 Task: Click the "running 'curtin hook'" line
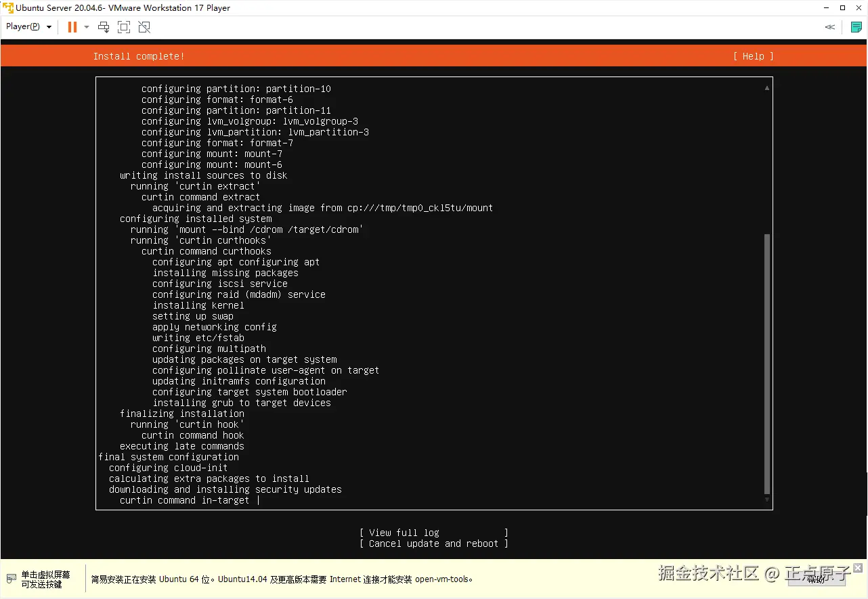188,424
